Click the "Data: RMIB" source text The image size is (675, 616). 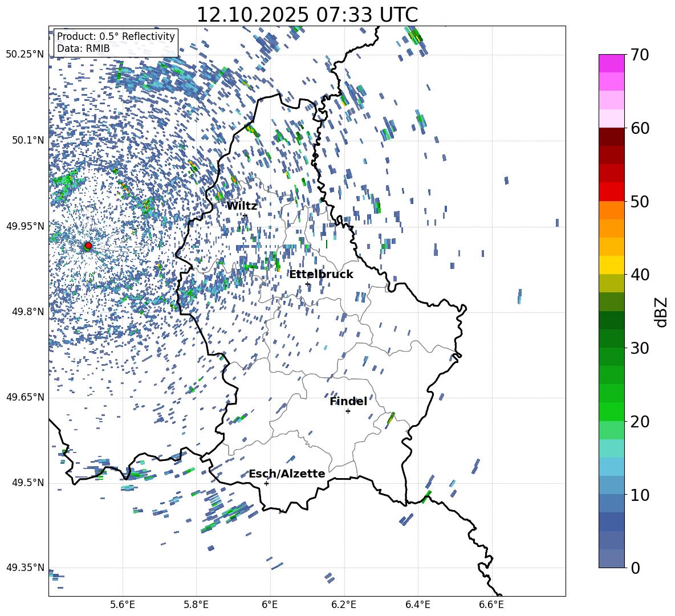[83, 48]
